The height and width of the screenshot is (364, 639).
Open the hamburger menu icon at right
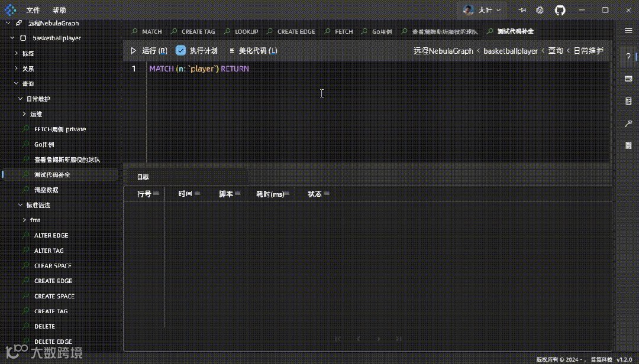pyautogui.click(x=628, y=31)
